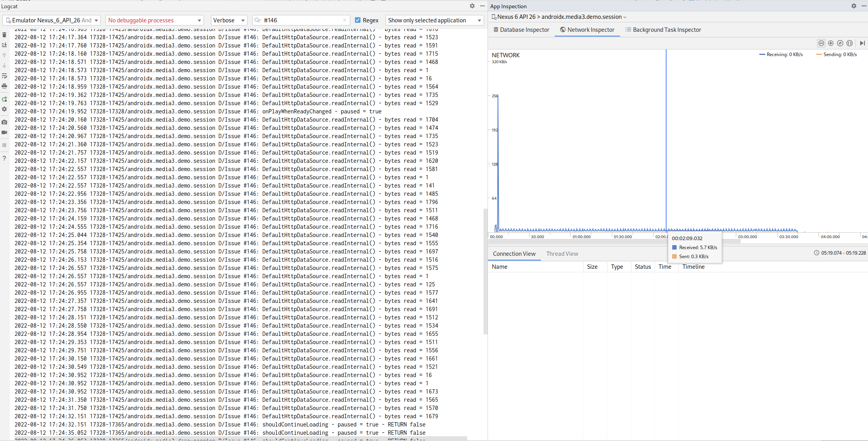Clear the #146 search field with the x
Screen dimensions: 868x441
tap(344, 20)
